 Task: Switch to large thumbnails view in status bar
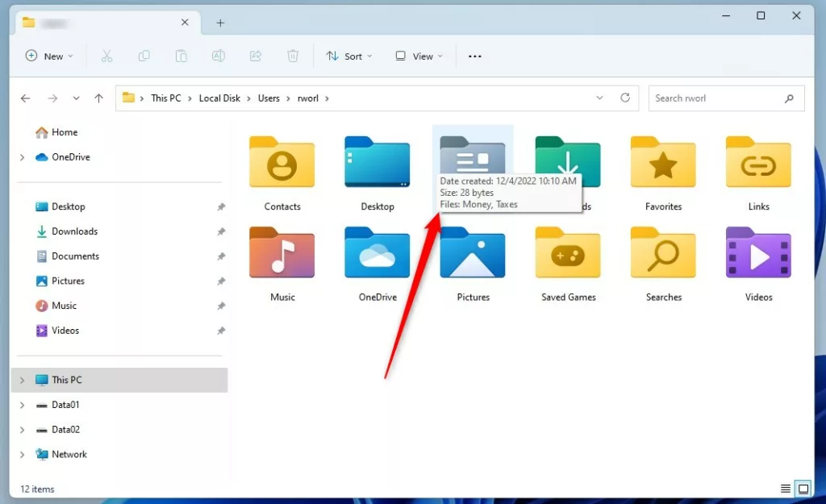(x=803, y=489)
